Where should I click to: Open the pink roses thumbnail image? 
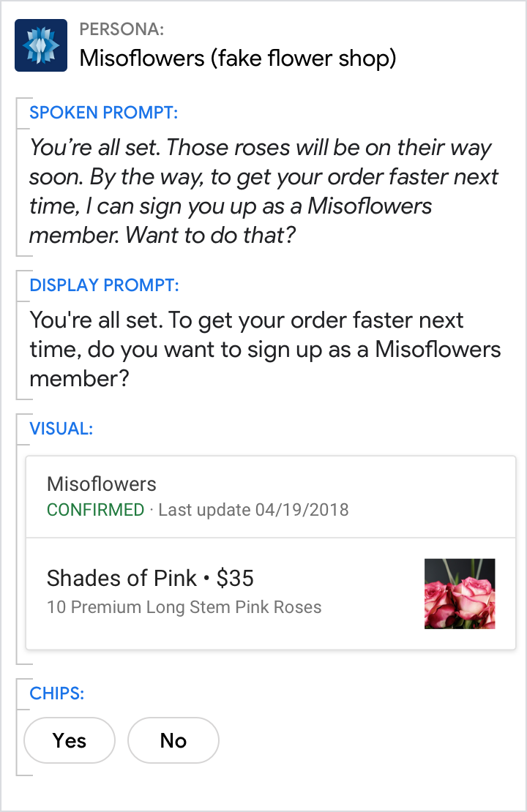460,593
